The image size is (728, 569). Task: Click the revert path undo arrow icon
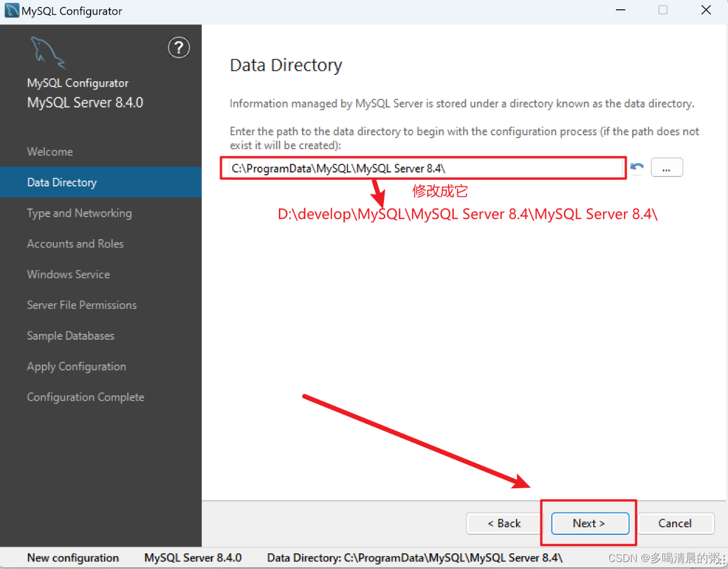[x=637, y=168]
